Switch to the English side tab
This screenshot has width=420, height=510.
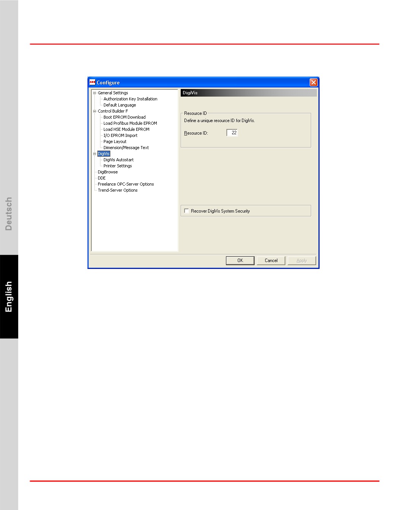pos(9,297)
